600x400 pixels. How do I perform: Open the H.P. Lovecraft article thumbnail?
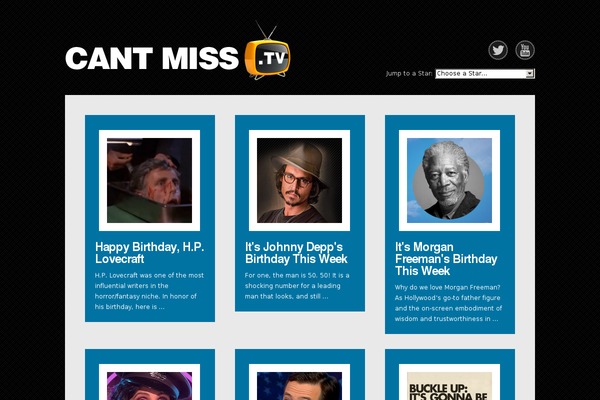pos(149,180)
